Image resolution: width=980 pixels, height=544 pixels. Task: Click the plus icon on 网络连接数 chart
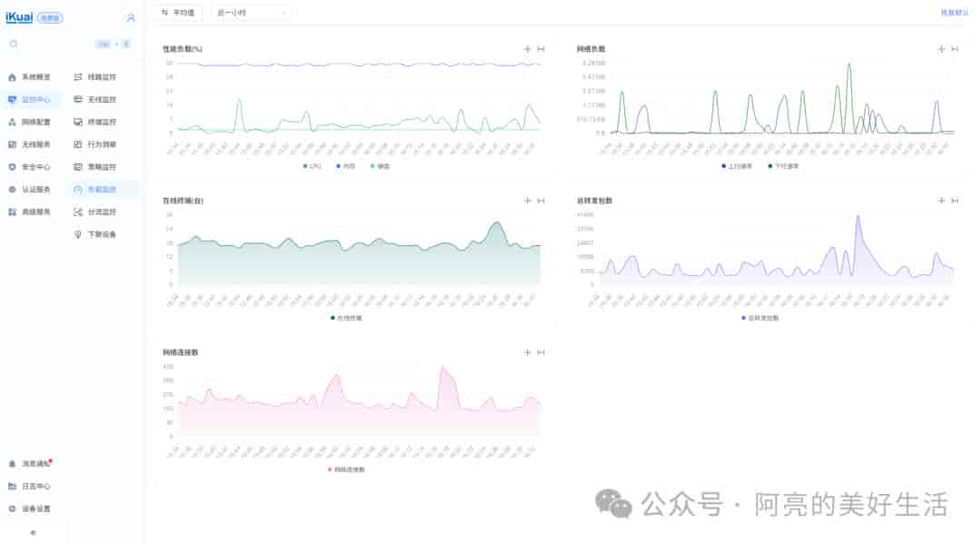[x=527, y=352]
